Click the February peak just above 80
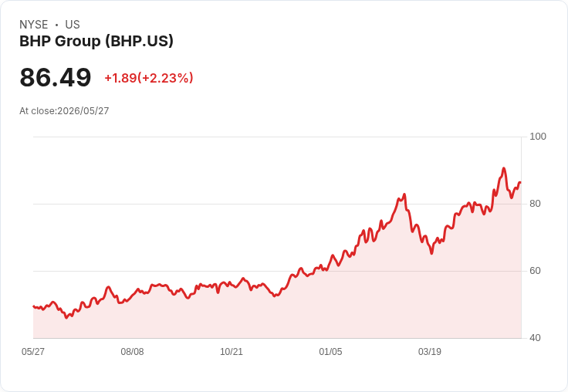 coord(404,194)
